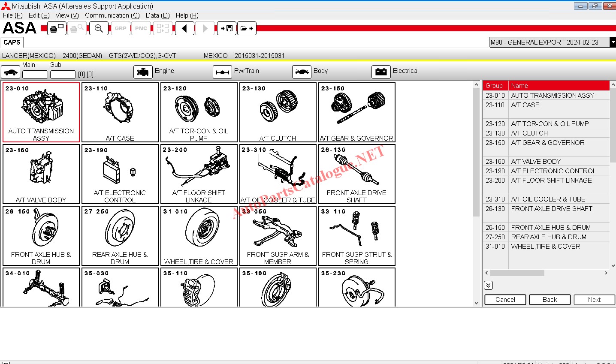Image resolution: width=616 pixels, height=364 pixels.
Task: Open the Edit menu
Action: (39, 15)
